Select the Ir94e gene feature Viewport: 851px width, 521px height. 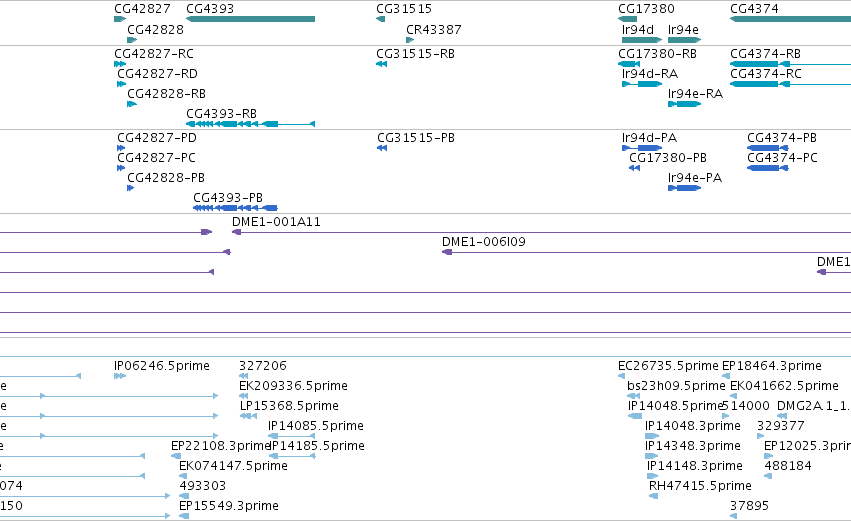[684, 40]
